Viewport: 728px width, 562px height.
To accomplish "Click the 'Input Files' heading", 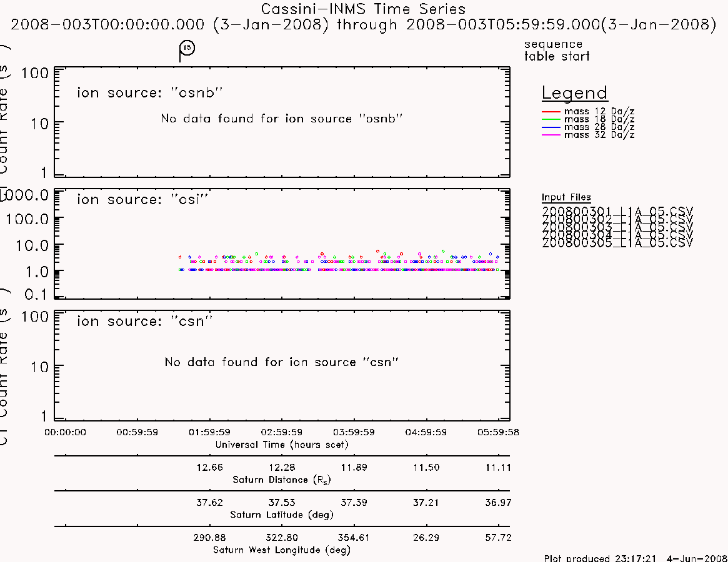I will [x=566, y=197].
